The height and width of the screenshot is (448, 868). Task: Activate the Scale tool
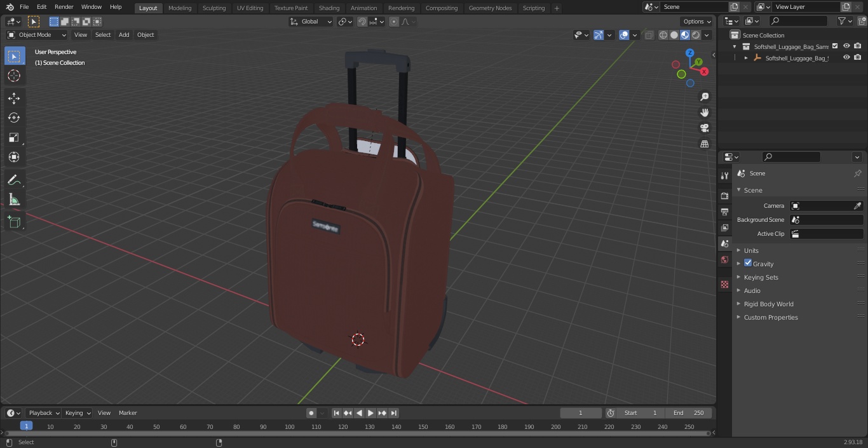[x=14, y=137]
